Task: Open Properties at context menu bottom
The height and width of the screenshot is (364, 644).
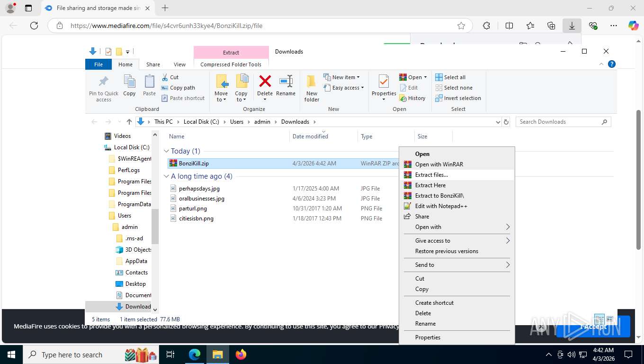Action: click(457, 337)
